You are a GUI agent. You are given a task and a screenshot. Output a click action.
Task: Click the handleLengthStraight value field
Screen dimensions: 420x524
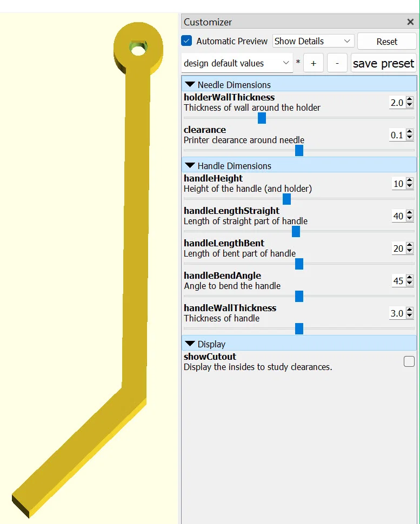(398, 216)
